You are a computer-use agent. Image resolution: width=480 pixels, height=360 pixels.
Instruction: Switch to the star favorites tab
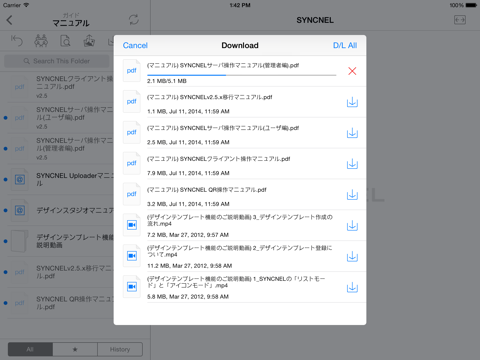point(75,349)
